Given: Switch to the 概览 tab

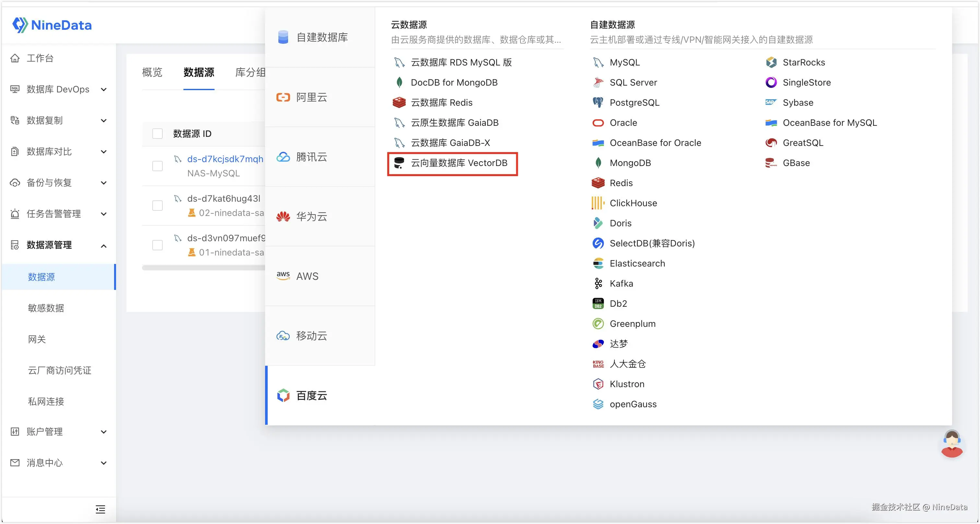Looking at the screenshot, I should [152, 72].
